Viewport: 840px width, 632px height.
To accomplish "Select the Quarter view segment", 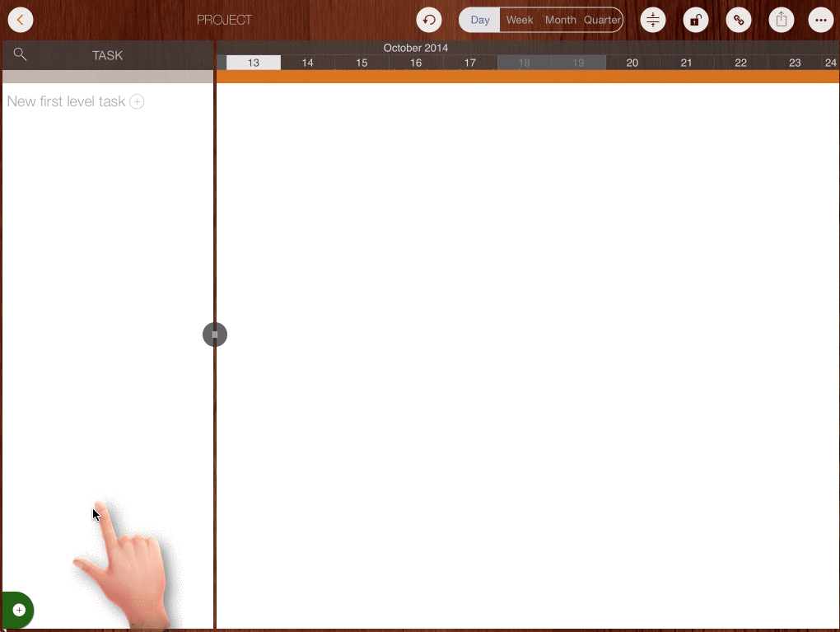I will click(x=602, y=20).
